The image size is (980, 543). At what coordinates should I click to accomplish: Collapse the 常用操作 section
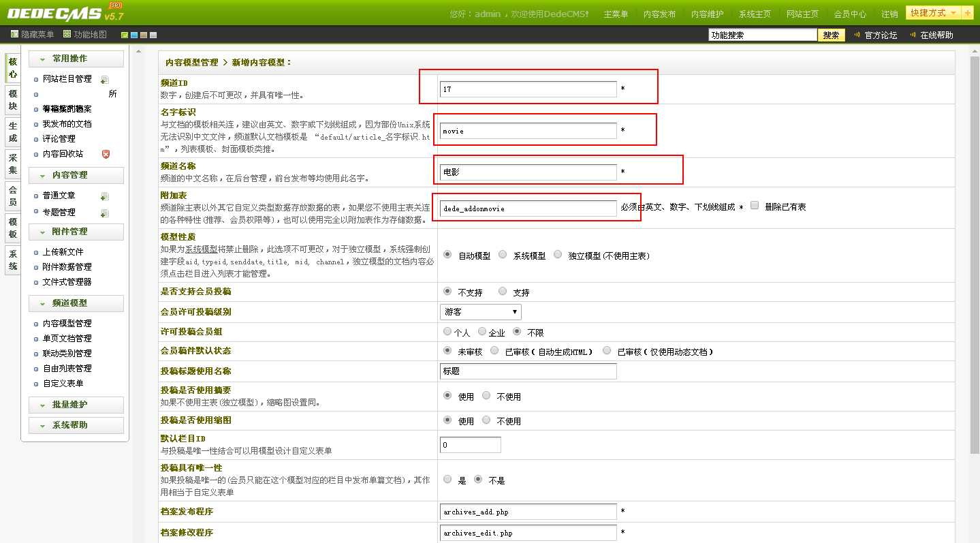[x=76, y=59]
